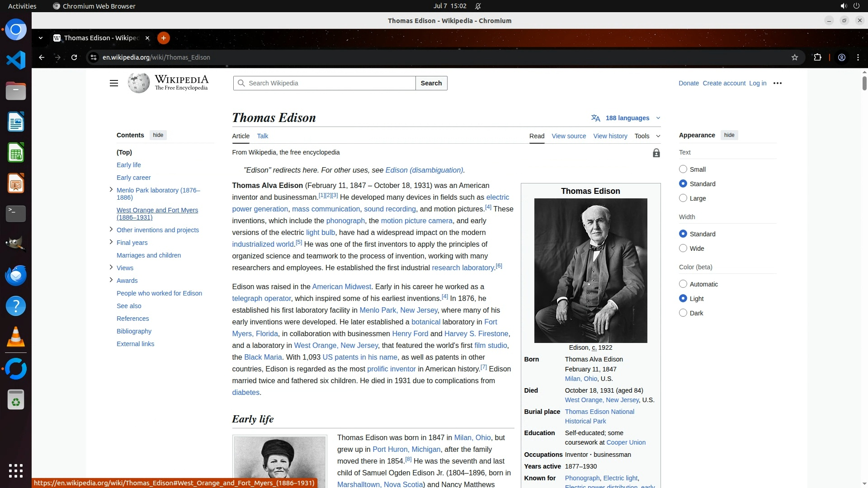Open Wikipedia main menu hamburger icon
The image size is (868, 488).
click(114, 83)
